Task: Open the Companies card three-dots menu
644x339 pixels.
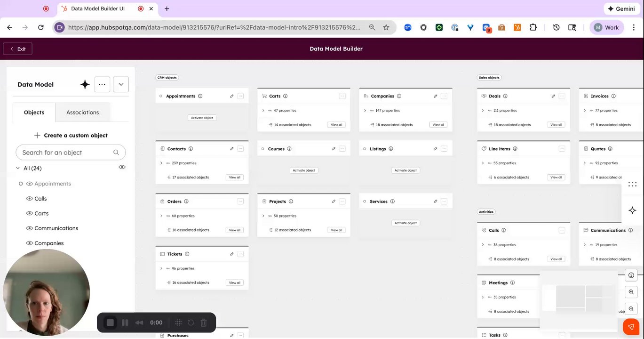Action: tap(444, 96)
